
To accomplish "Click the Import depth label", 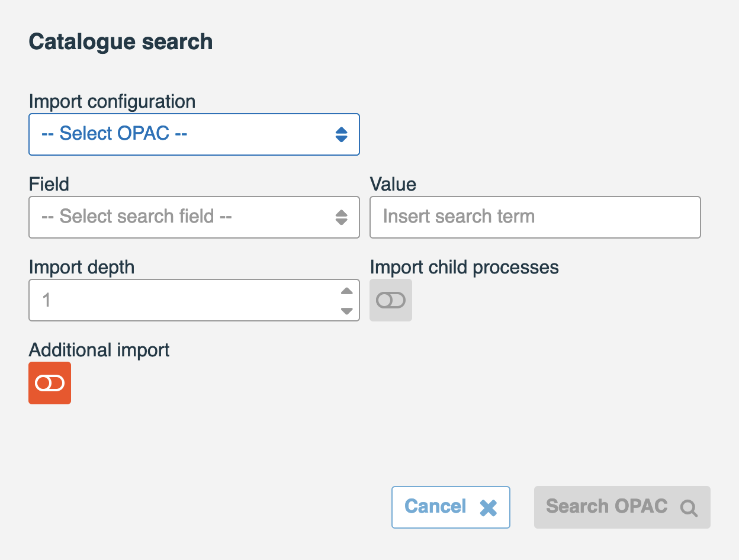I will [x=82, y=268].
